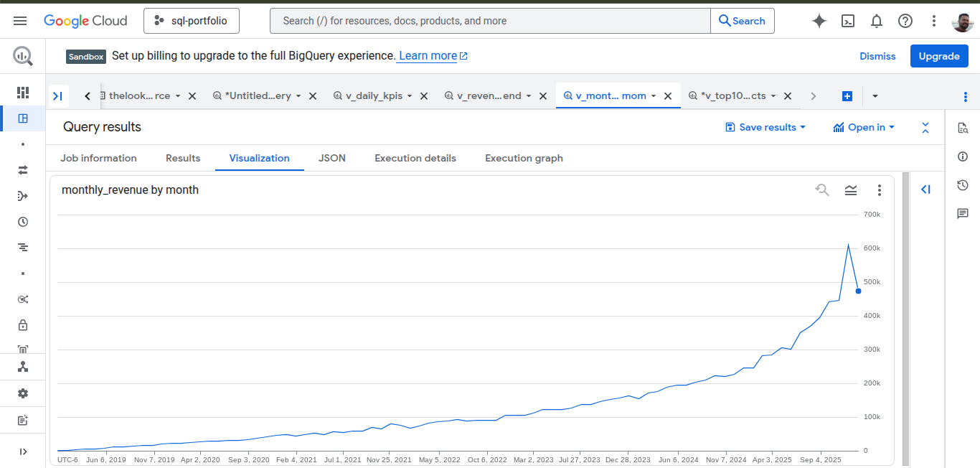This screenshot has height=468, width=980.
Task: Click the chart zoom reset magnifier icon
Action: [822, 190]
